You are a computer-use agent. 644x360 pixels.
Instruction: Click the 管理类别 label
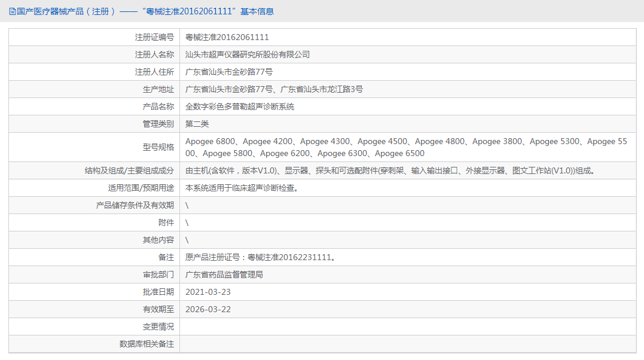pyautogui.click(x=158, y=124)
